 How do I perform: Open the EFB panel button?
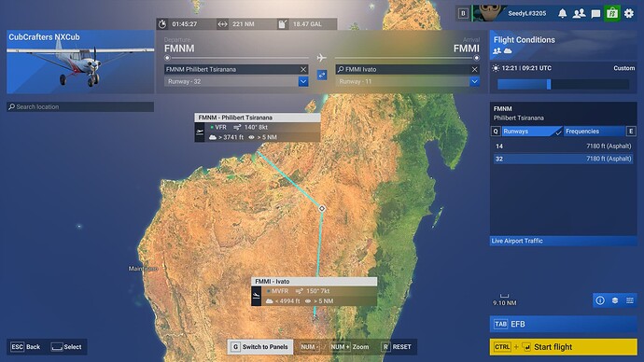[x=563, y=325]
